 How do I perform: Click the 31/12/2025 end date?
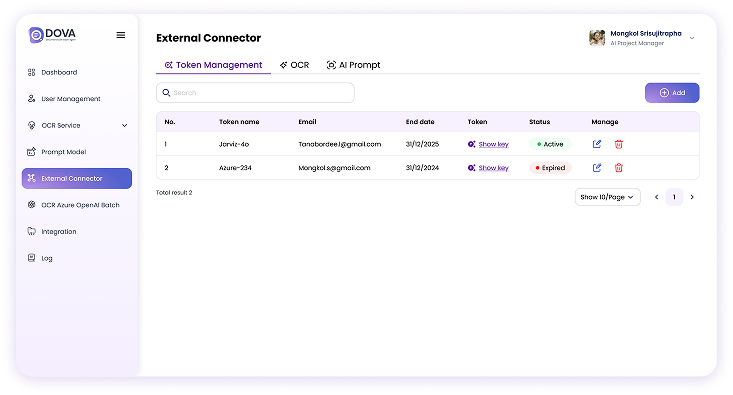click(422, 144)
